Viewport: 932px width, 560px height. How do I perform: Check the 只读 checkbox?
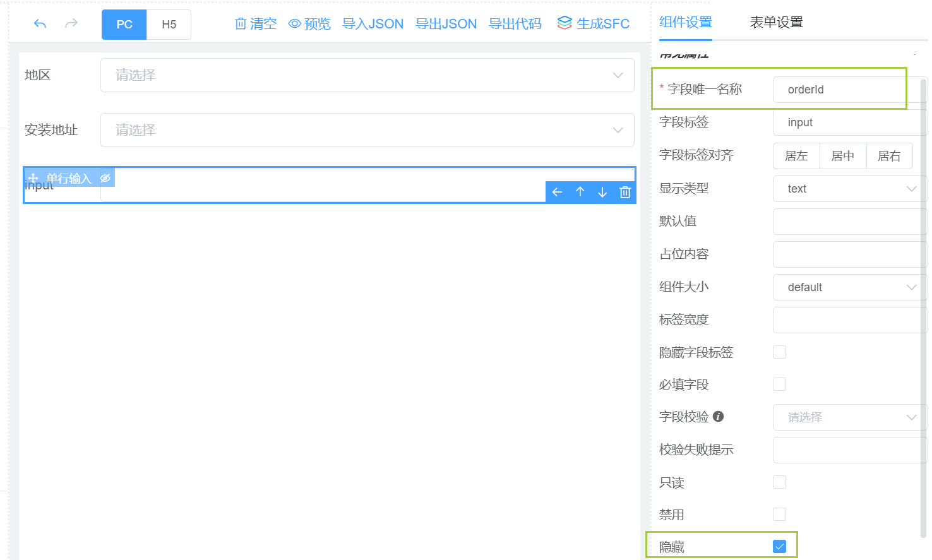780,482
